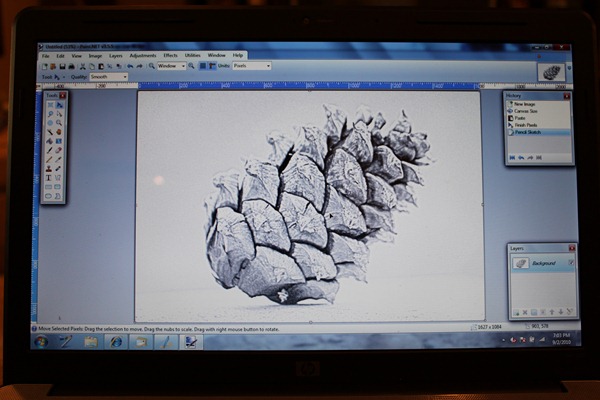Click the clock in the system tray
The image size is (600, 400).
[x=561, y=339]
